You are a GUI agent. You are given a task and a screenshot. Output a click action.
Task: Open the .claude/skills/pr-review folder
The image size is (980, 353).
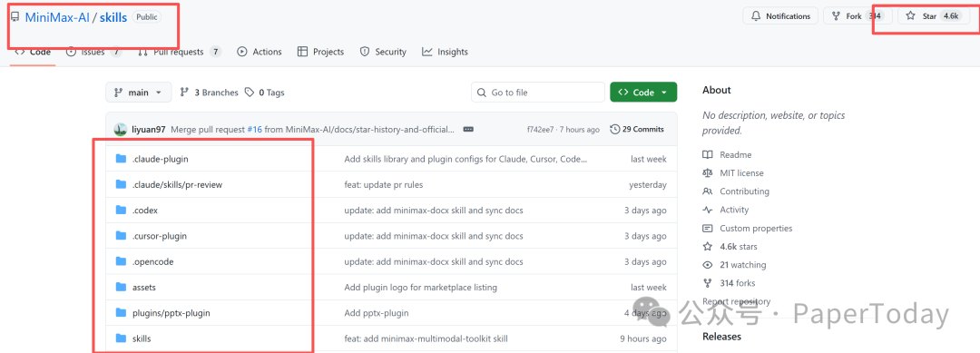click(x=178, y=185)
